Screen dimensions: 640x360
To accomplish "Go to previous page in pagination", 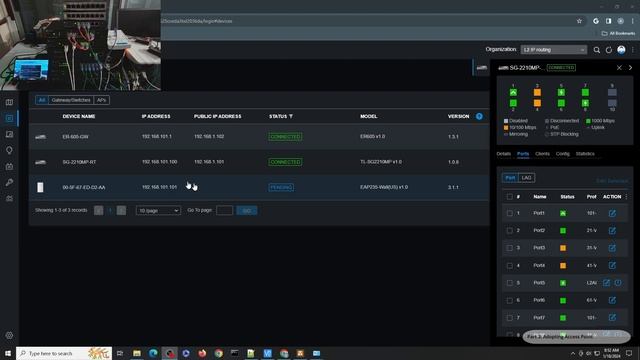I will pyautogui.click(x=98, y=211).
